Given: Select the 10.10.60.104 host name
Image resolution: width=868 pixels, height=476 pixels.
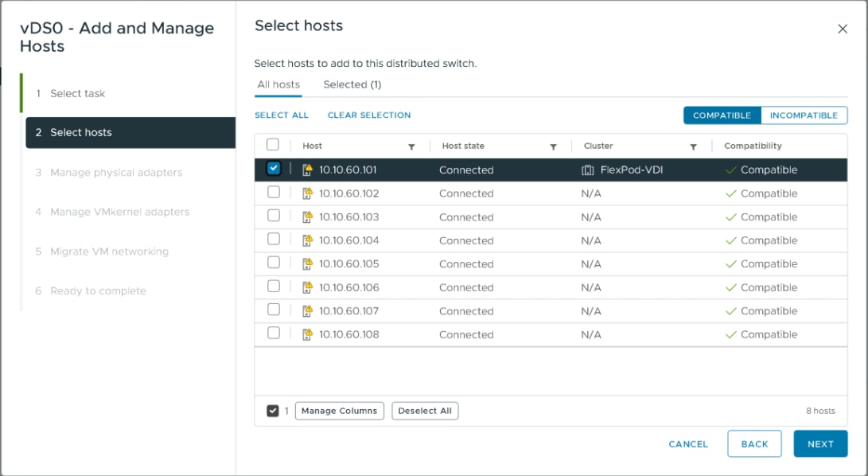Looking at the screenshot, I should (348, 240).
